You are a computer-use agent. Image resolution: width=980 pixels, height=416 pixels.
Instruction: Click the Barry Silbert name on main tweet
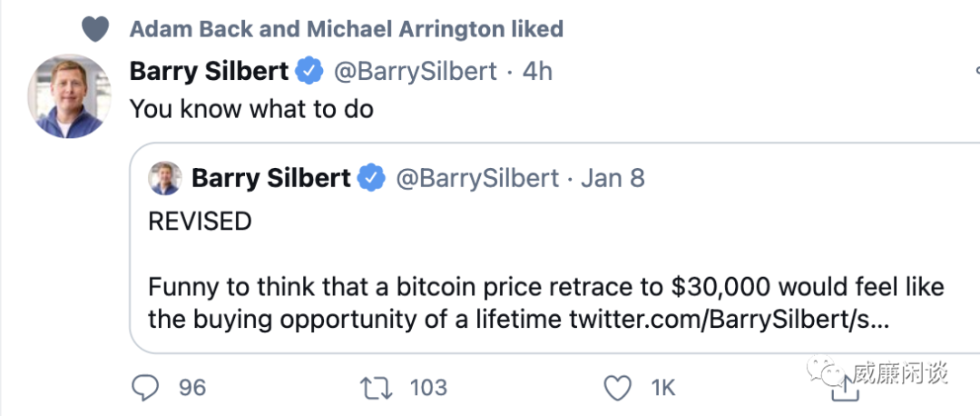click(x=210, y=71)
